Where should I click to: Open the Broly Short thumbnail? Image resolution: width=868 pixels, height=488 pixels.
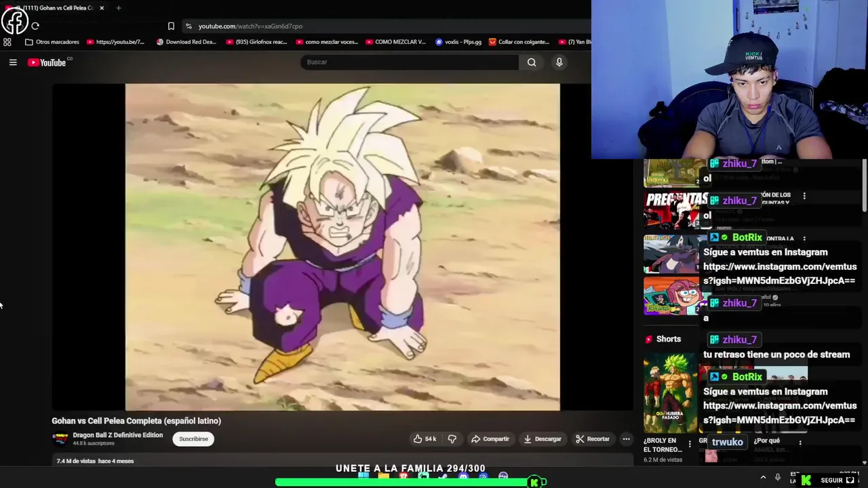tap(670, 392)
